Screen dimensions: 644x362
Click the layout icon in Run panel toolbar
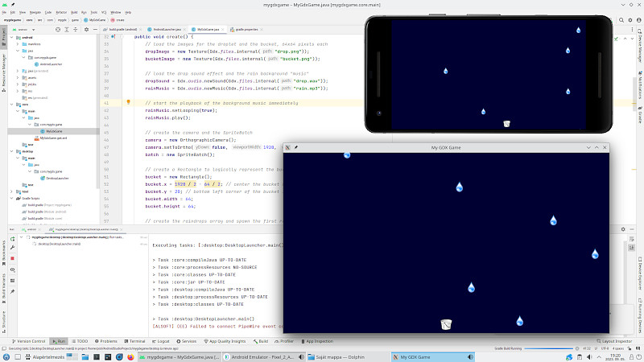[x=12, y=281]
